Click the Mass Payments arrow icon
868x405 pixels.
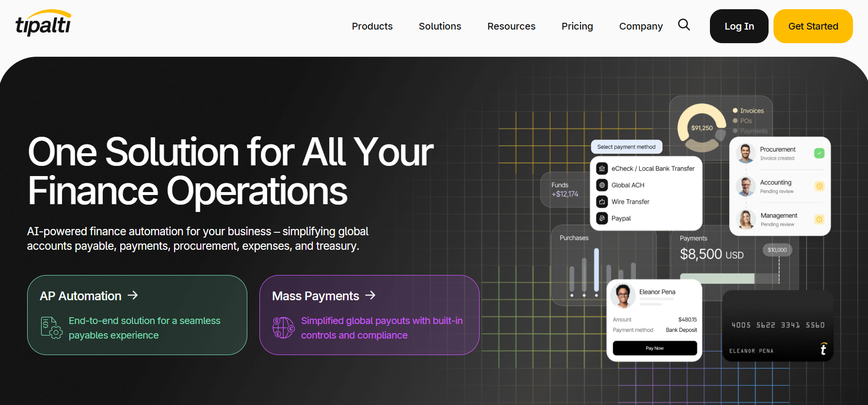tap(370, 295)
